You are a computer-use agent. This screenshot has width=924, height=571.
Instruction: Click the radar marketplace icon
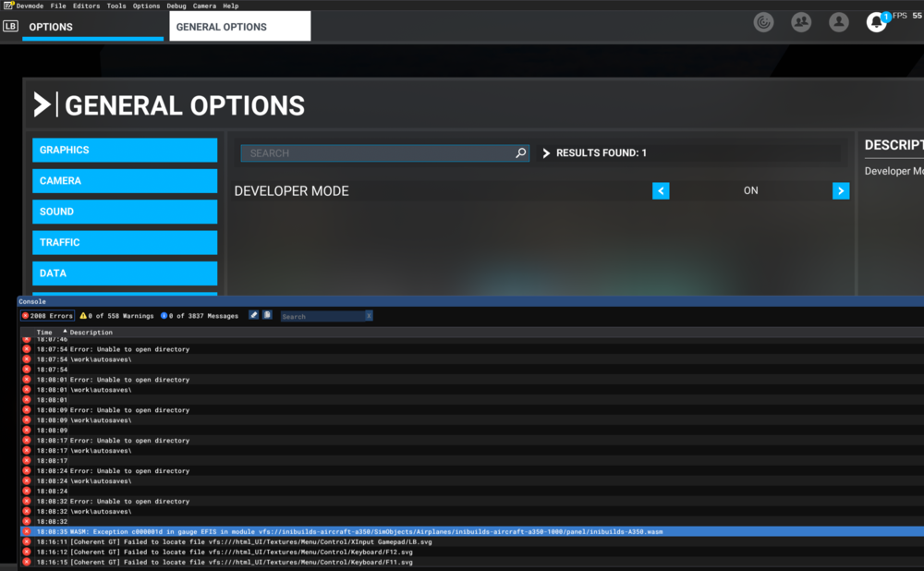click(x=763, y=23)
